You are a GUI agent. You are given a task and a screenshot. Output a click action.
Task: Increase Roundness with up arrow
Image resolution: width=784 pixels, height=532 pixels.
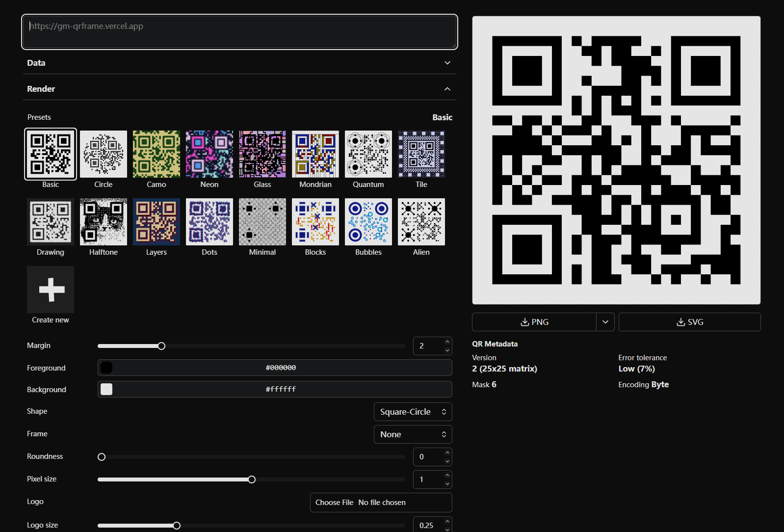click(x=447, y=453)
